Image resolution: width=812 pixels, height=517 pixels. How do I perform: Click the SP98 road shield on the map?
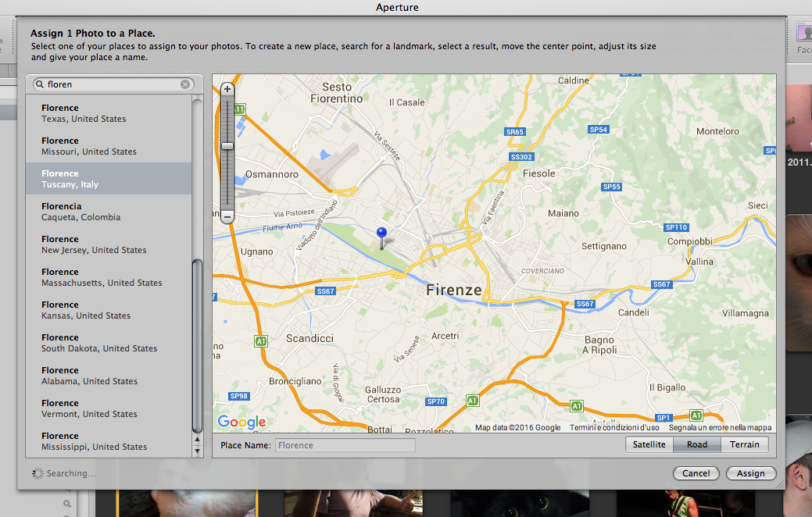tap(238, 396)
